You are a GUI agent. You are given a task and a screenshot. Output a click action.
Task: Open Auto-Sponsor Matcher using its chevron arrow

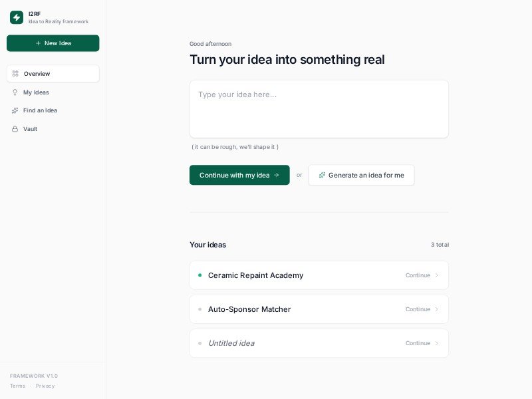(437, 309)
